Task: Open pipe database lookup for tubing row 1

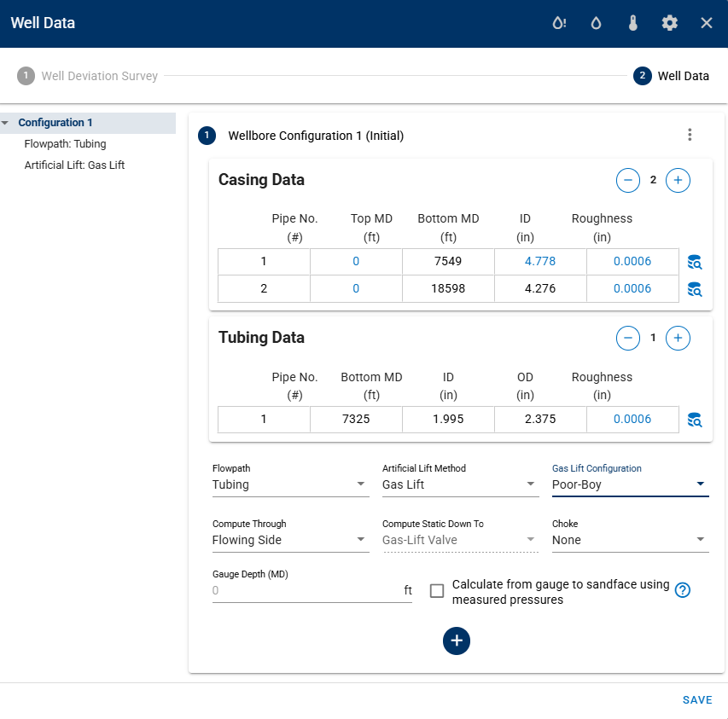Action: pos(695,420)
